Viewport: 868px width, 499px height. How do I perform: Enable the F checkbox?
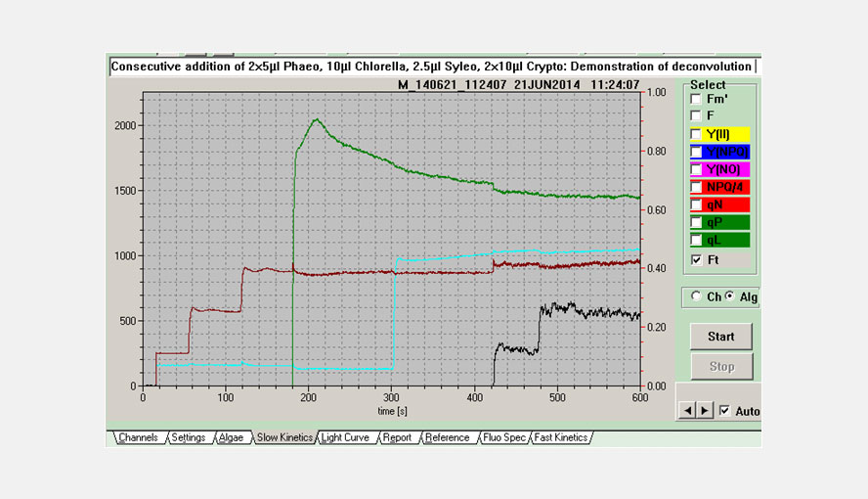pos(696,115)
